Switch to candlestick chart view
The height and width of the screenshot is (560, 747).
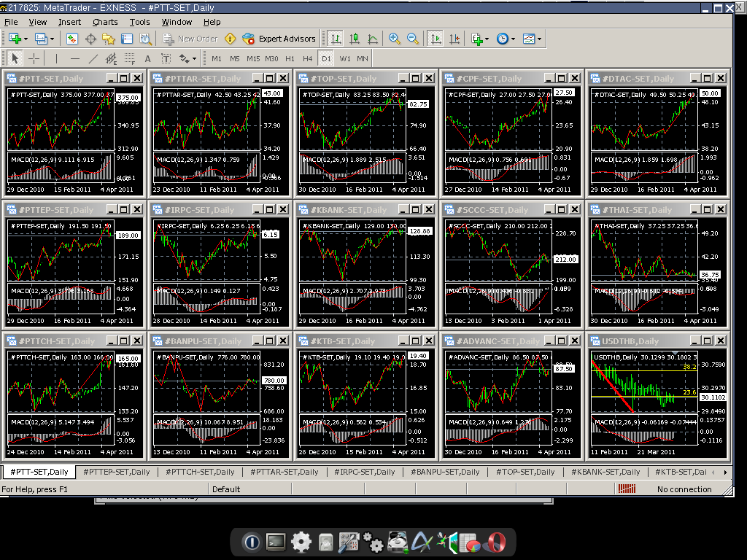tap(355, 39)
